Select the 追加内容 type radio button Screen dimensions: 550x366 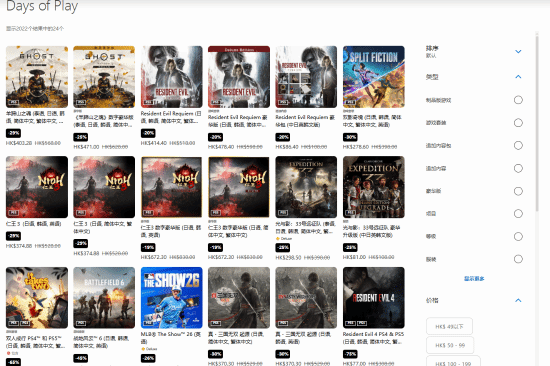518,168
